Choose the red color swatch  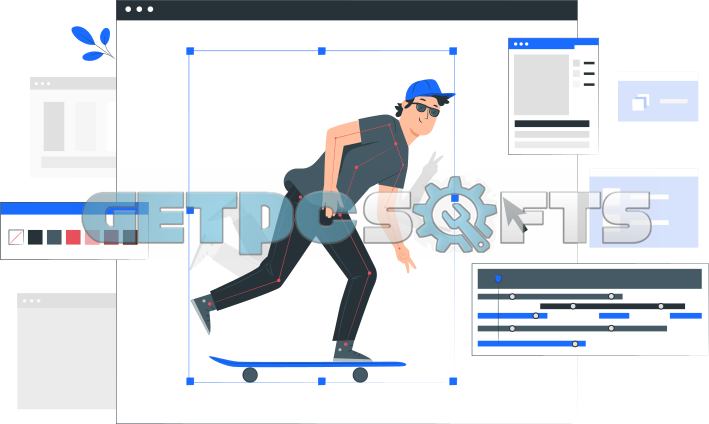point(73,237)
